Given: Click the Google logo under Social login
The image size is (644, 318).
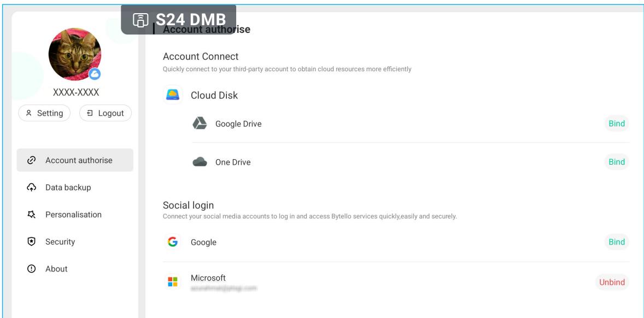Looking at the screenshot, I should pyautogui.click(x=173, y=242).
